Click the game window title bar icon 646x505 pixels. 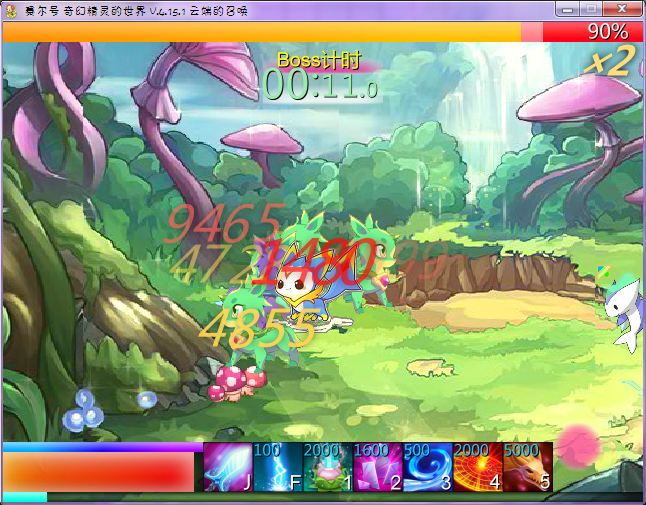coord(11,11)
